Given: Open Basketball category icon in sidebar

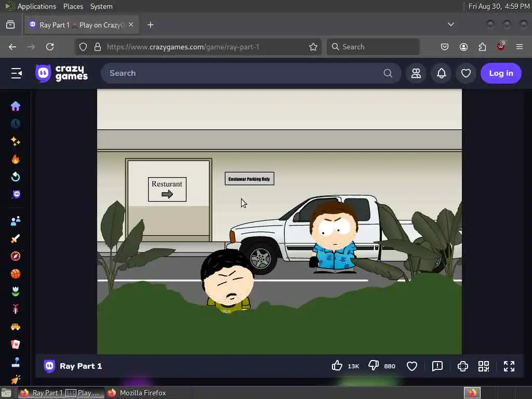Looking at the screenshot, I should click(x=15, y=274).
